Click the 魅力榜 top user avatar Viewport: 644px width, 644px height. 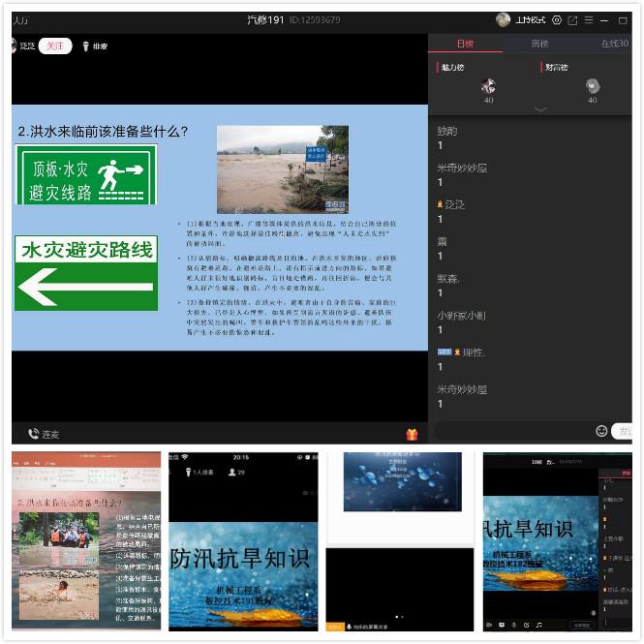pyautogui.click(x=488, y=86)
